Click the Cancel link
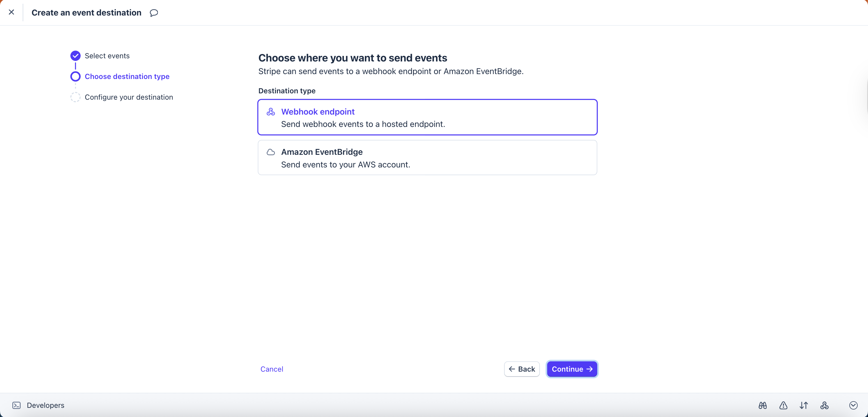 click(x=272, y=369)
